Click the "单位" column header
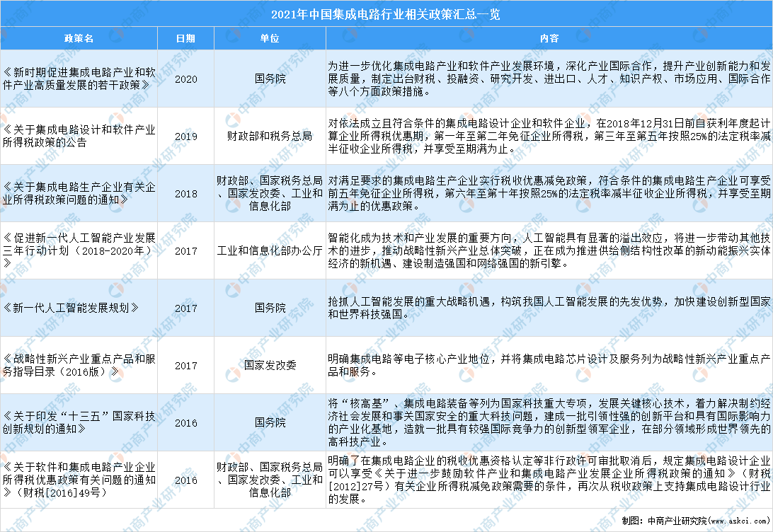Screen dimensions: 773x532 pyautogui.click(x=270, y=38)
